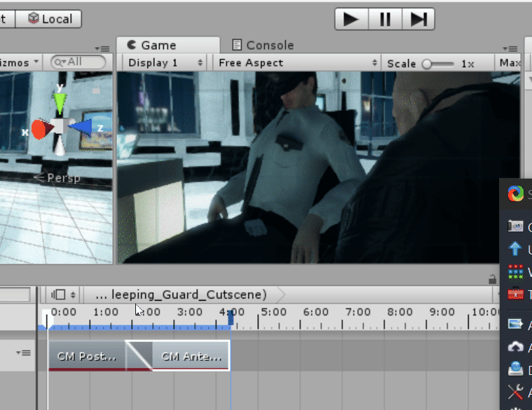Select the CM Post... clip on timeline
This screenshot has width=532, height=410.
click(x=87, y=355)
